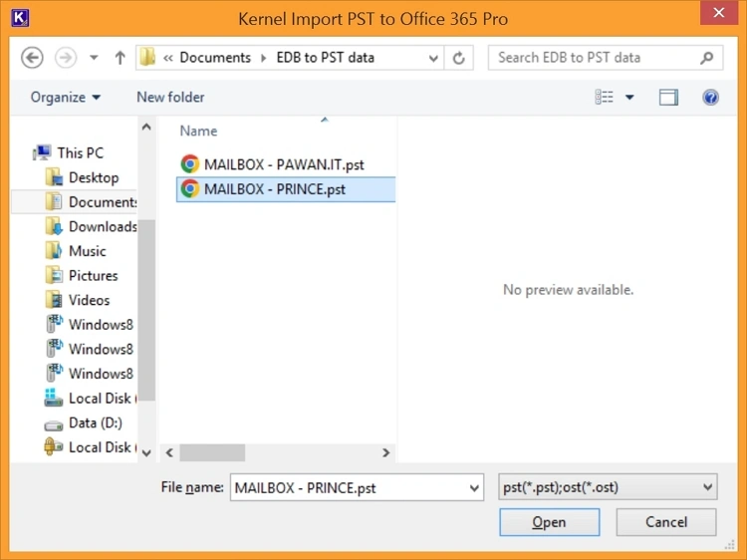Sort files by the Name column
This screenshot has height=560, width=747.
(x=198, y=132)
